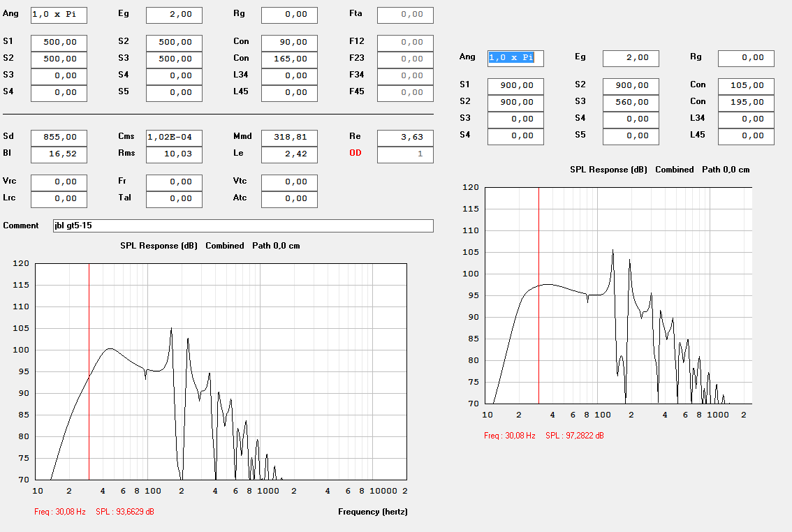Click the Fta input field
This screenshot has height=532, width=792.
[405, 15]
